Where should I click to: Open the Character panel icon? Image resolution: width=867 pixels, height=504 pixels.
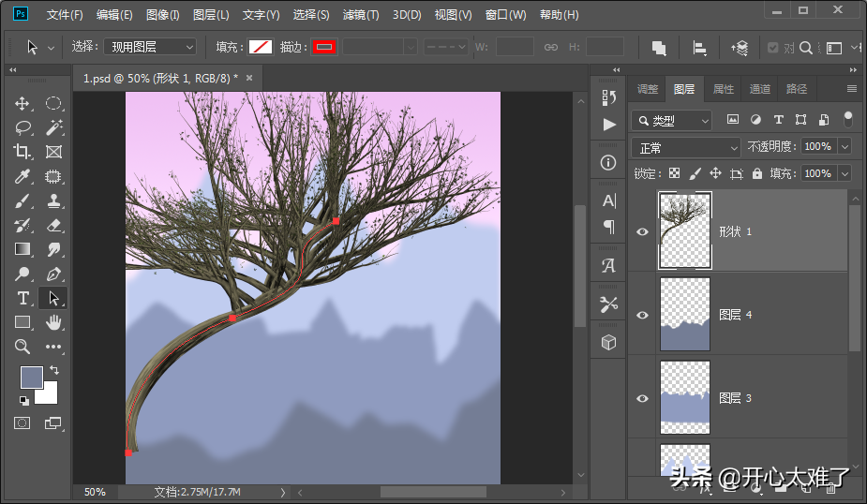(x=609, y=200)
